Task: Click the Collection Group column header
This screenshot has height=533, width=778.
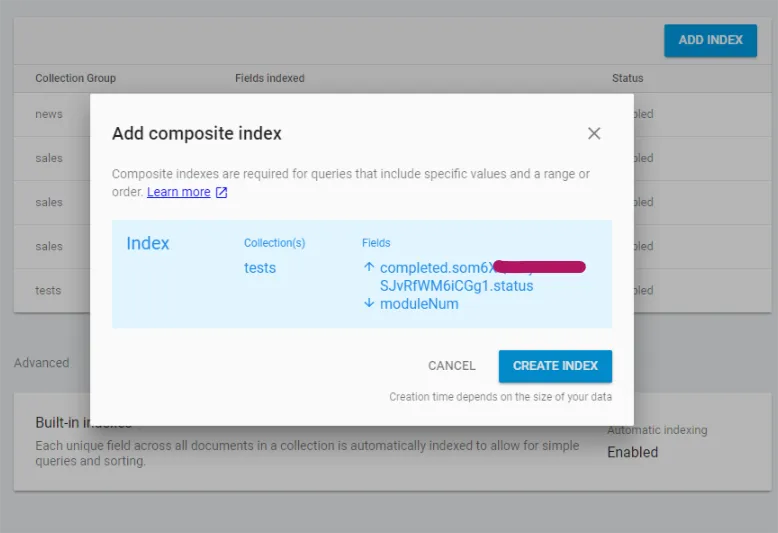Action: point(75,78)
